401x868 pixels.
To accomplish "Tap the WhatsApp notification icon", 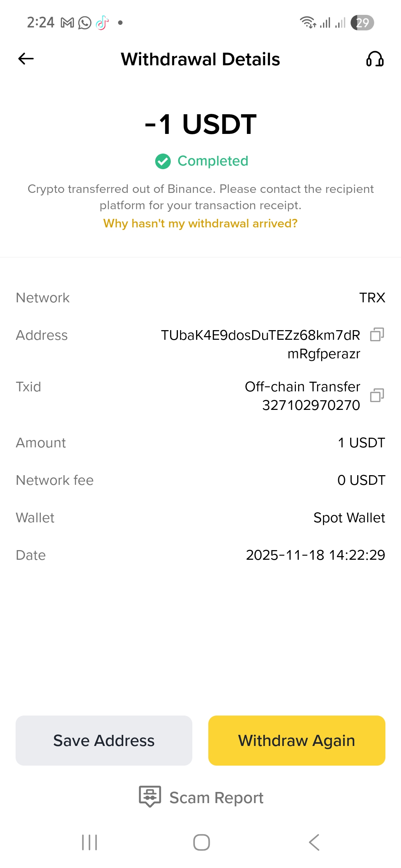I will 85,23.
